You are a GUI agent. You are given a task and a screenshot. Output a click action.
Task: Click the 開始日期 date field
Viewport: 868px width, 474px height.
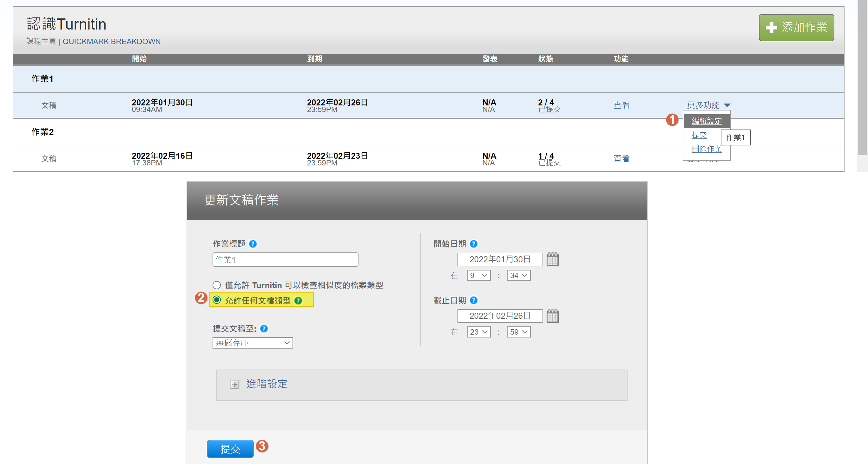click(x=500, y=259)
